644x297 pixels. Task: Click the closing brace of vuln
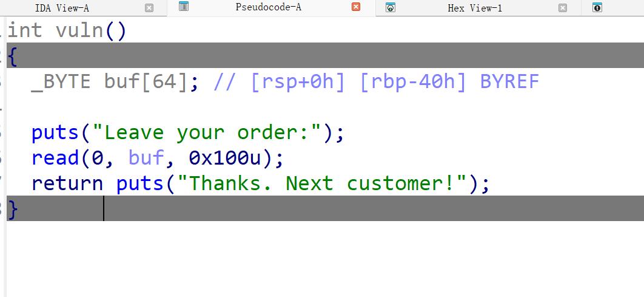pos(13,208)
